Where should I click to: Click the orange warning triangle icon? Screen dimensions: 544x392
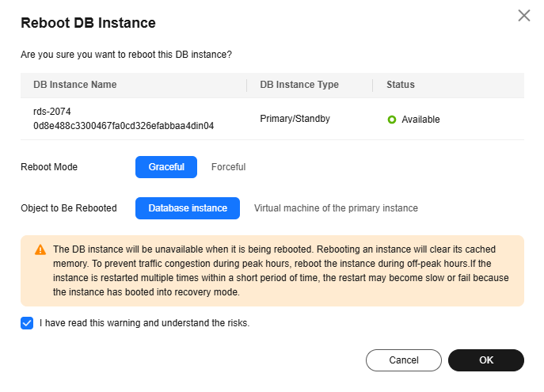(x=40, y=249)
